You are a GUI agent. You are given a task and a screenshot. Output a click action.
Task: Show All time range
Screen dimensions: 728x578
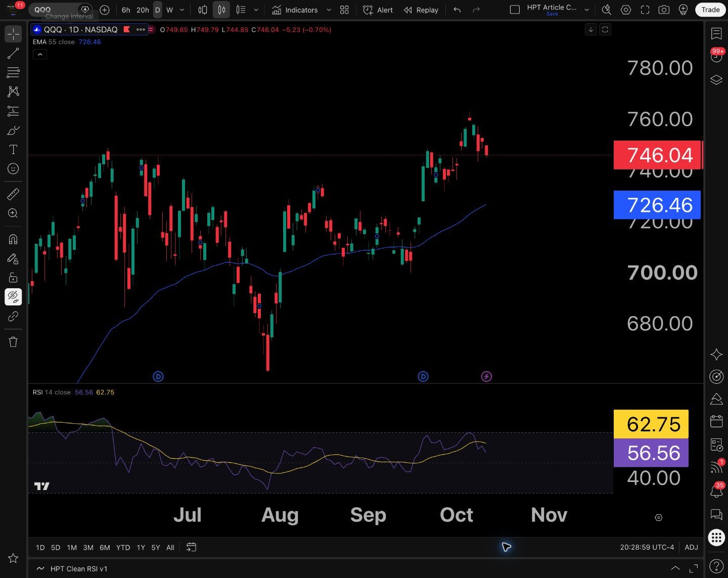[170, 547]
